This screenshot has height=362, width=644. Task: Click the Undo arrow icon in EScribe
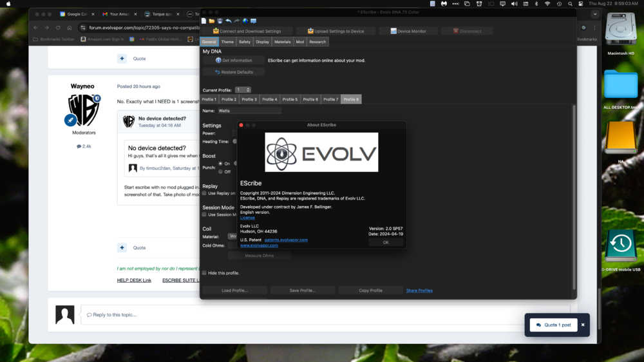[x=228, y=21]
